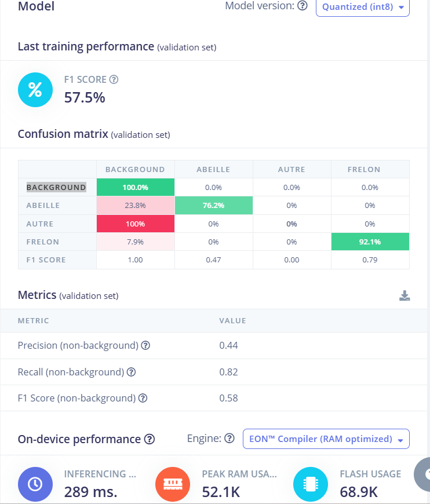Download the validation metrics
The image size is (430, 504).
(x=405, y=296)
